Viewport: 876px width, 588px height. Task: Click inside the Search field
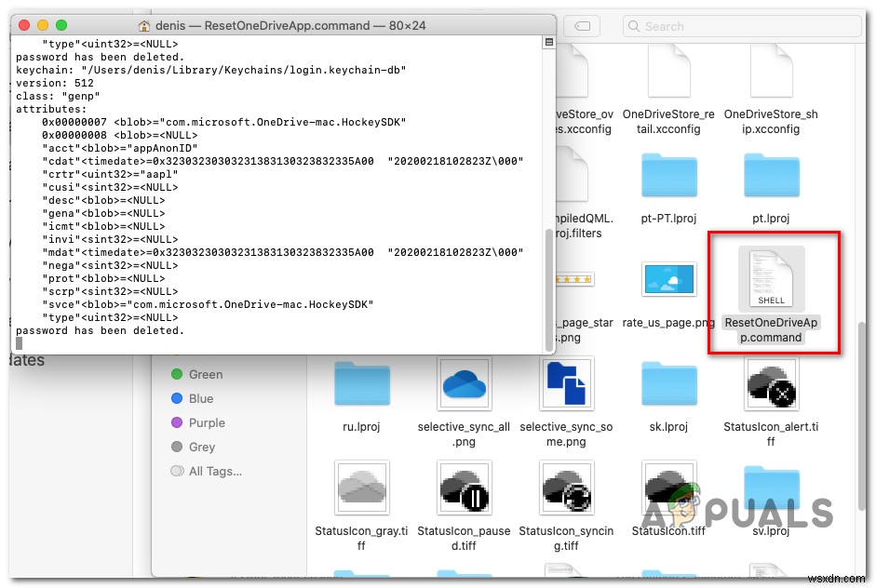[740, 26]
